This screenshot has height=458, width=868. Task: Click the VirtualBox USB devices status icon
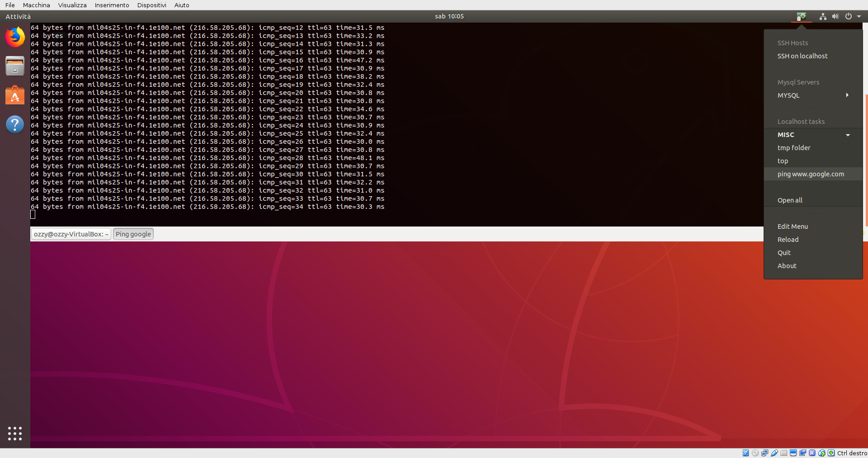point(774,453)
